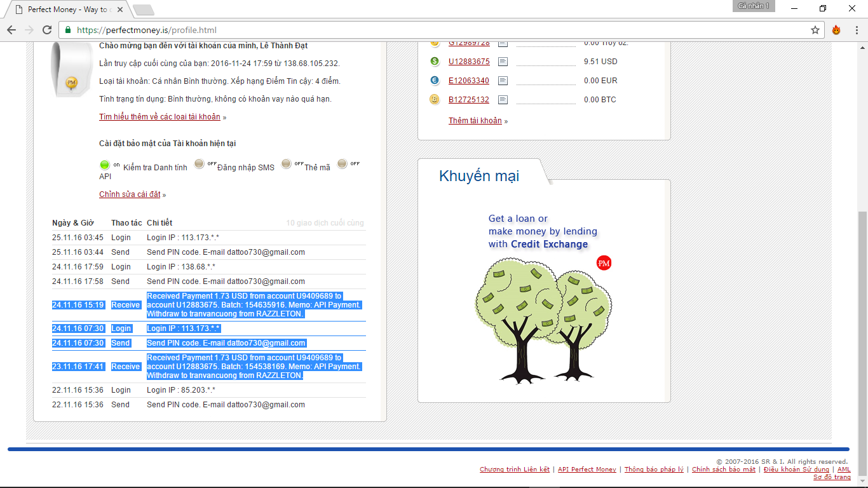The width and height of the screenshot is (868, 488).
Task: Bookmark this page with the star icon
Action: click(x=815, y=30)
